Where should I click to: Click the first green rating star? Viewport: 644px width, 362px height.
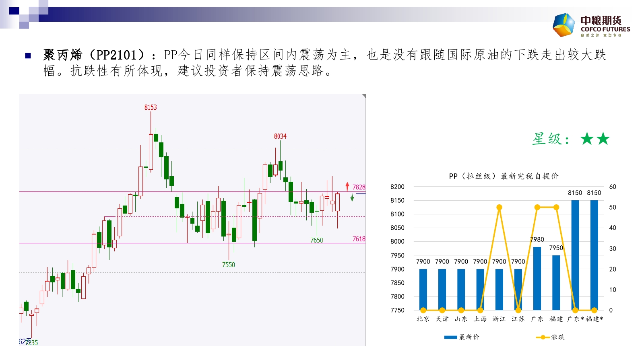point(587,139)
